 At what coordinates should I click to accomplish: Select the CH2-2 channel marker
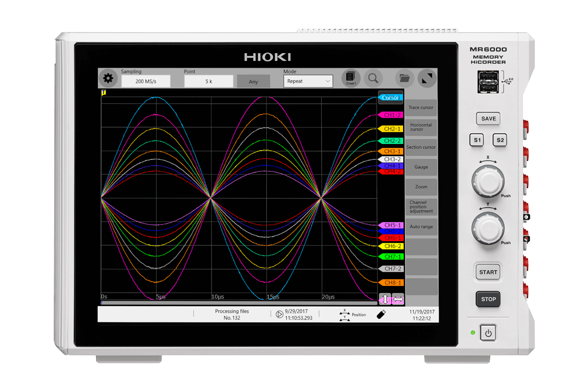pos(391,141)
